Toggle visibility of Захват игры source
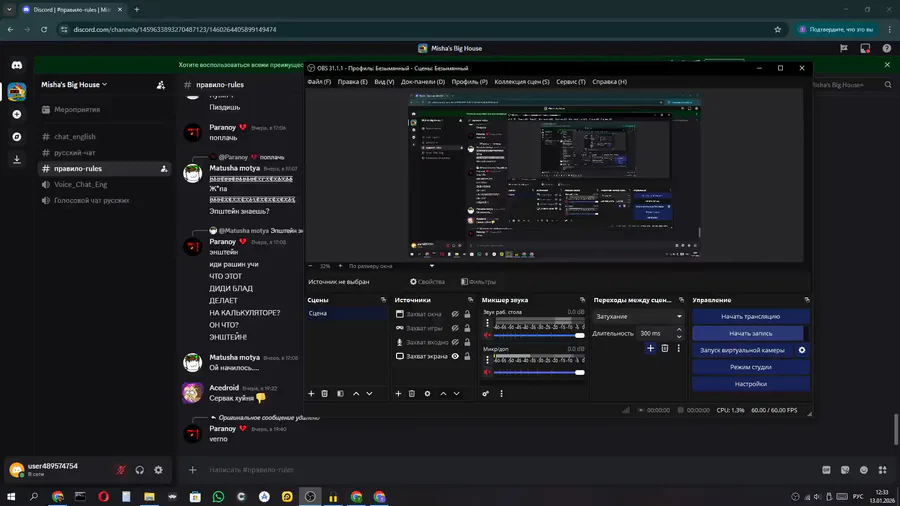 click(x=455, y=328)
